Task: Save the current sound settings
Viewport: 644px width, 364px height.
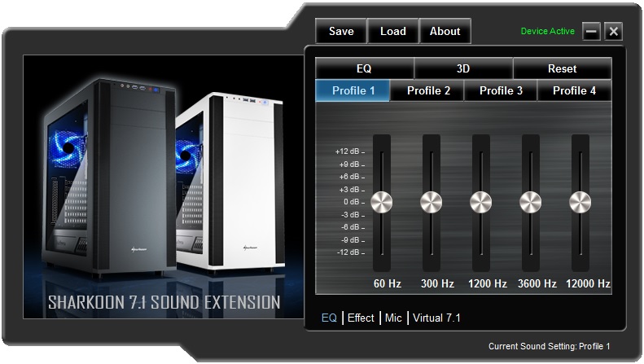Action: pyautogui.click(x=341, y=31)
